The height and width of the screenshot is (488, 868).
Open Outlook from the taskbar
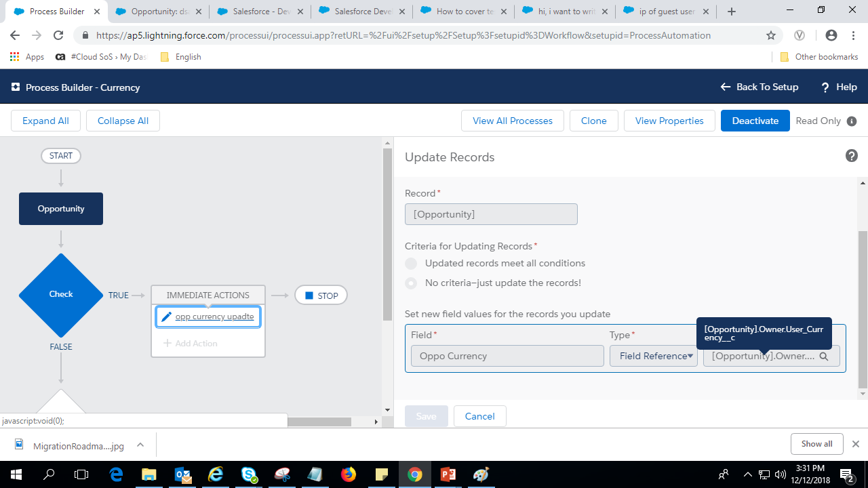(x=183, y=474)
